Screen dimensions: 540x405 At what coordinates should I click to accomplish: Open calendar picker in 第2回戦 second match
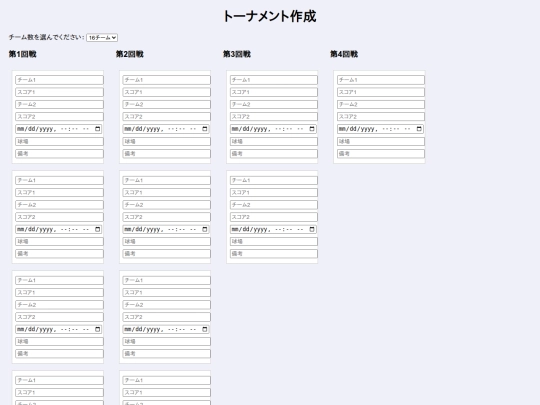click(x=205, y=229)
